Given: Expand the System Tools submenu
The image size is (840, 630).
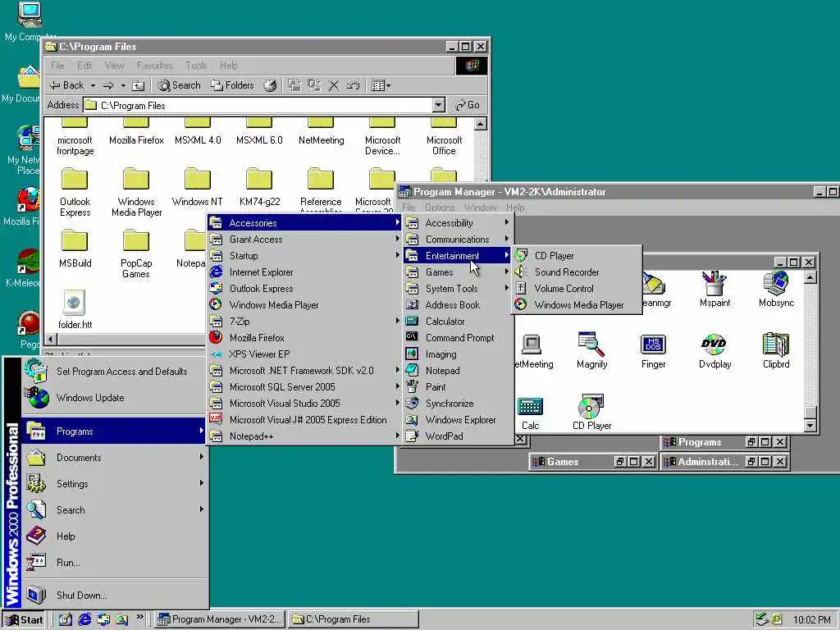Looking at the screenshot, I should coord(458,288).
